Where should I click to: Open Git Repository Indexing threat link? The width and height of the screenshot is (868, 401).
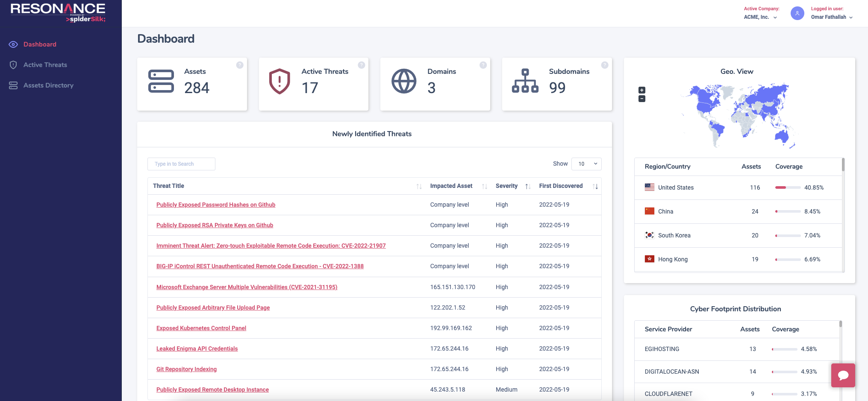coord(186,369)
